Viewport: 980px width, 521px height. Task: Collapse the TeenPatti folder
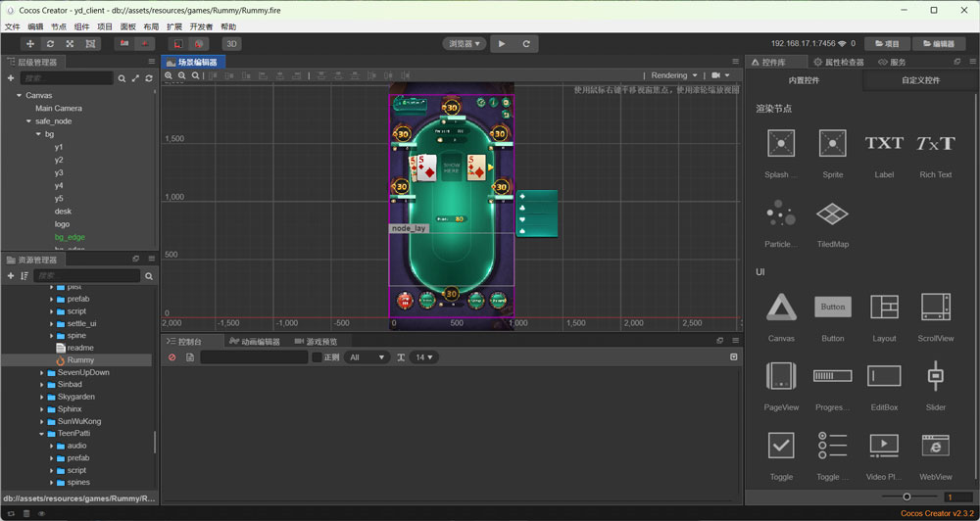coord(42,434)
